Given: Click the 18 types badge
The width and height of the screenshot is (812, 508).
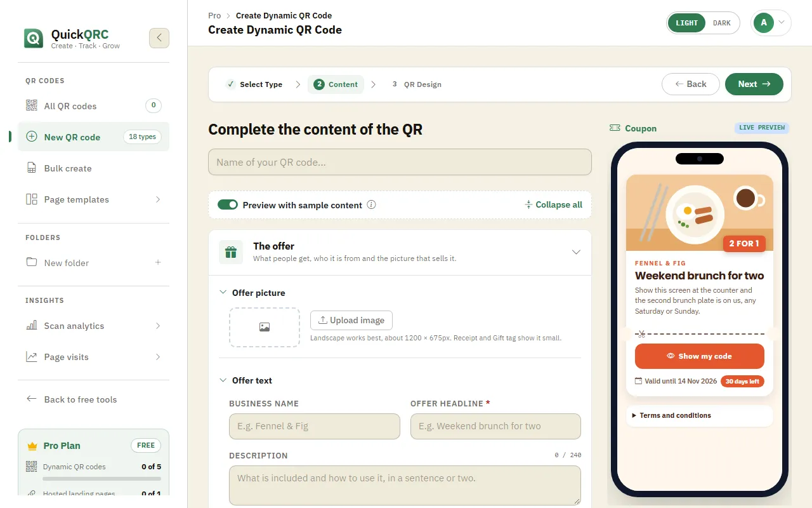Looking at the screenshot, I should (142, 137).
